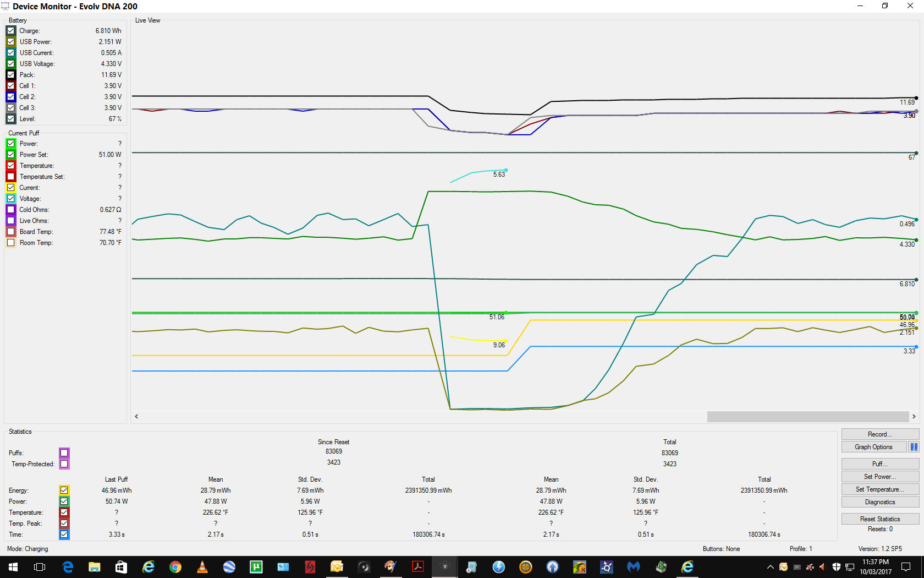The height and width of the screenshot is (578, 924).
Task: Open uTorrent from the taskbar
Action: tap(256, 567)
